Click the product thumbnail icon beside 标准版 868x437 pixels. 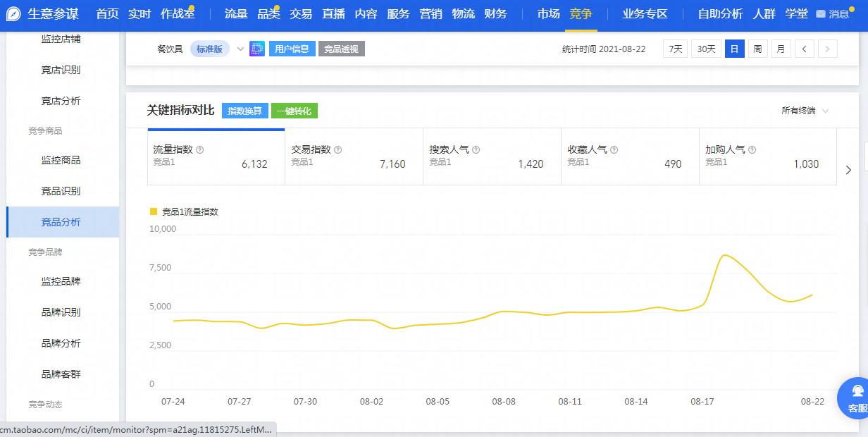256,49
